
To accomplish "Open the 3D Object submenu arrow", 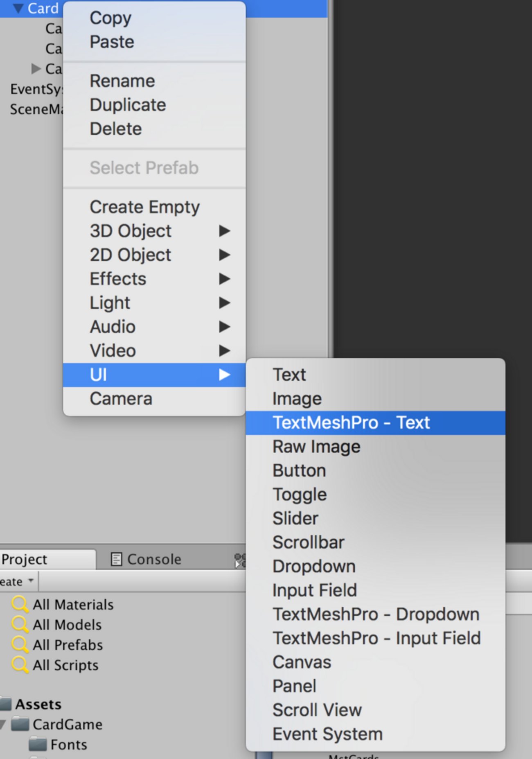I will pyautogui.click(x=224, y=231).
